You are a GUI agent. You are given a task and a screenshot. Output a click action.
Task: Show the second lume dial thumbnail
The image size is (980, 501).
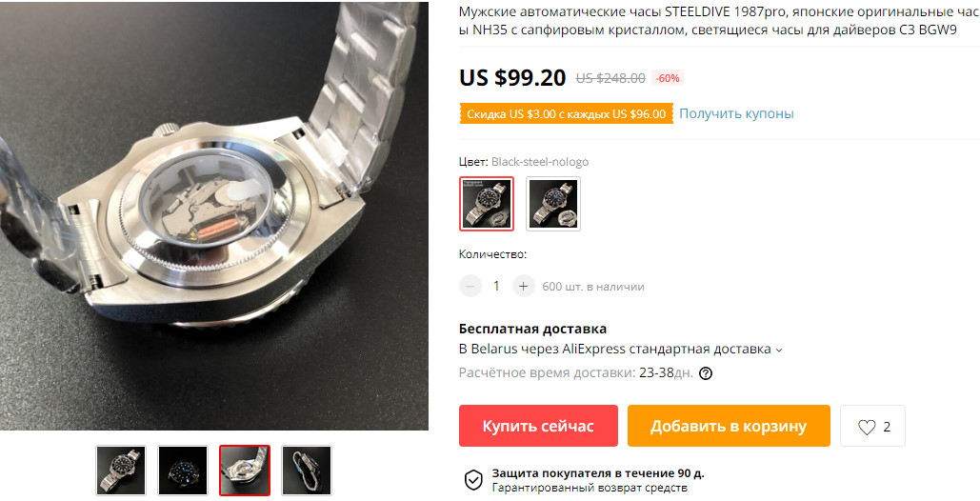pyautogui.click(x=183, y=471)
